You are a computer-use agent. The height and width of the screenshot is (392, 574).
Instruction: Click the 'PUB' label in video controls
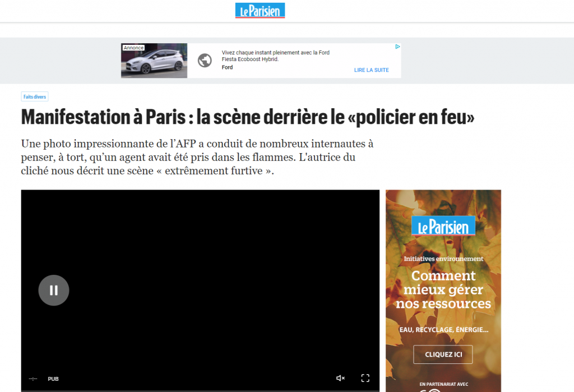tap(53, 379)
